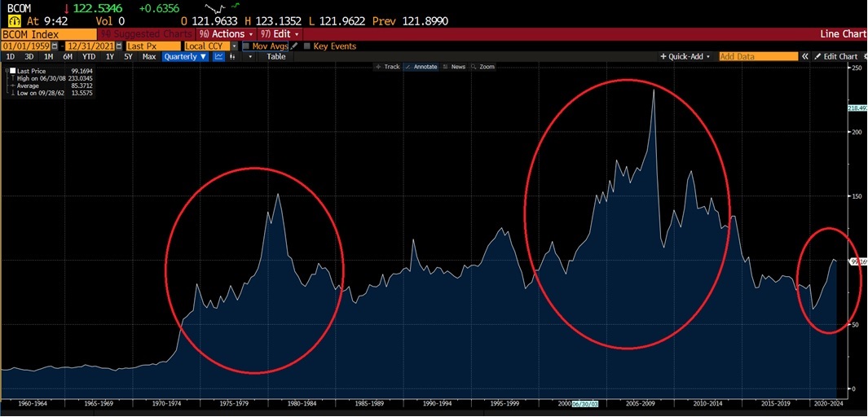The height and width of the screenshot is (417, 868).
Task: Click the Edit Chart button
Action: [x=836, y=56]
